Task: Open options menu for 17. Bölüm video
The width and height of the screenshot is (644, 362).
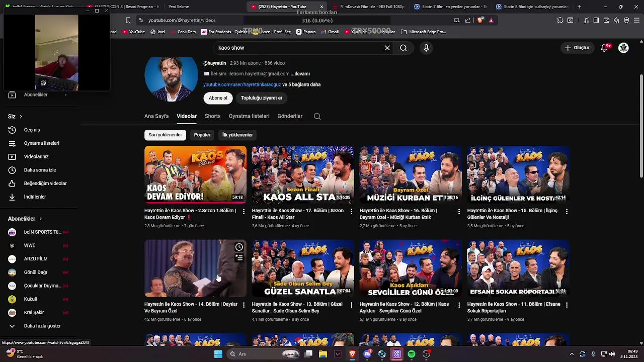Action: [x=351, y=212]
